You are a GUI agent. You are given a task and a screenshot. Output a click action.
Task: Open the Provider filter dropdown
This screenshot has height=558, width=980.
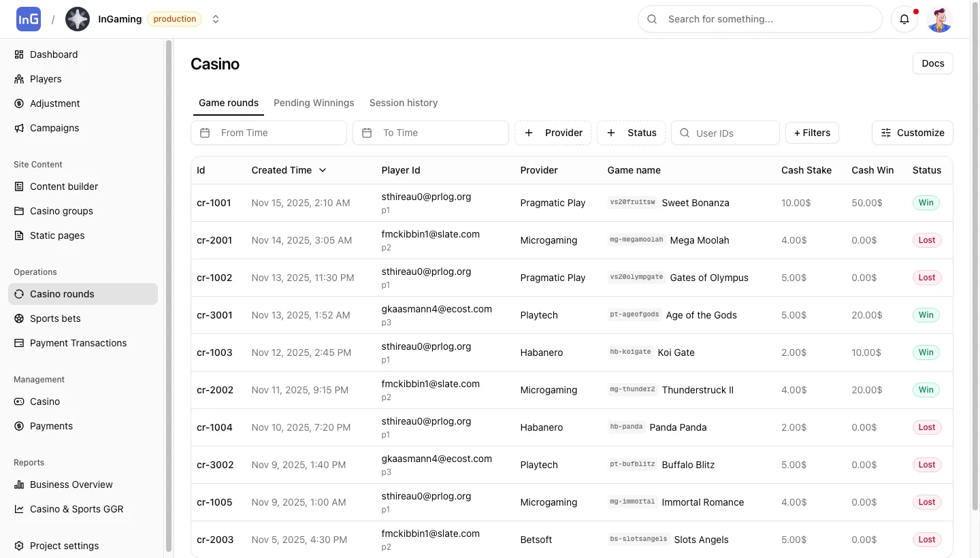[x=553, y=133]
